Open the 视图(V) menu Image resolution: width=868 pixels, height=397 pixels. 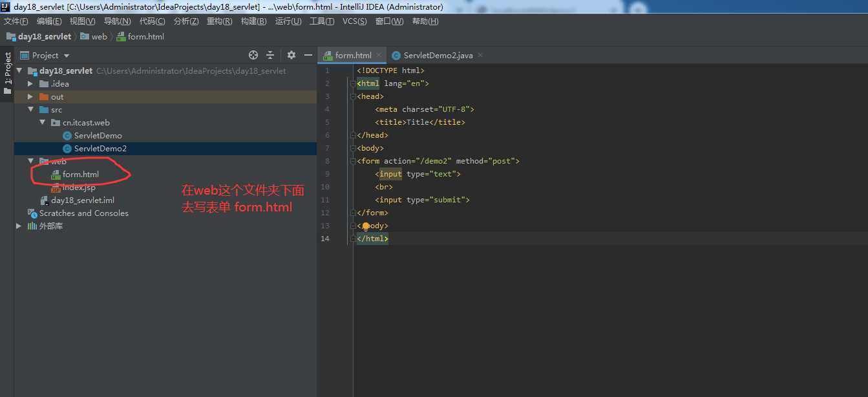(82, 21)
